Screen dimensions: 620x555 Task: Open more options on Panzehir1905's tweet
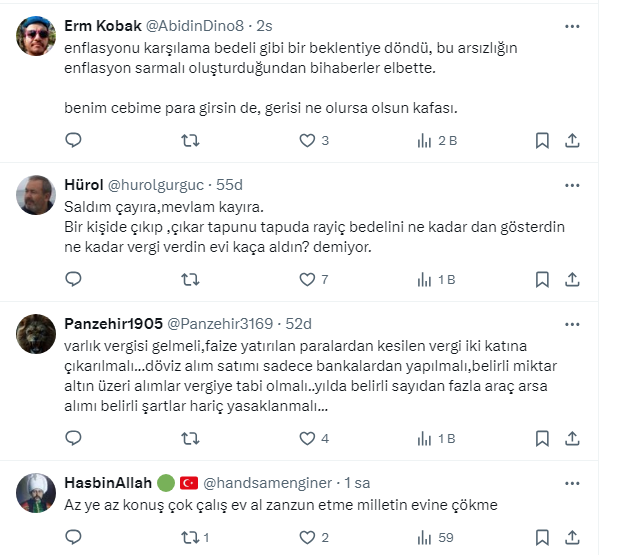point(572,323)
